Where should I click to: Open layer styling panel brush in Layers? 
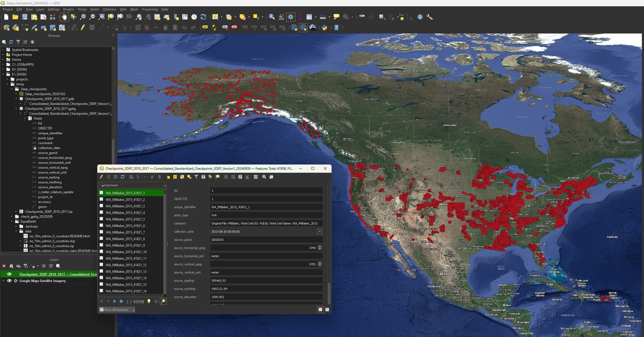pos(4,266)
